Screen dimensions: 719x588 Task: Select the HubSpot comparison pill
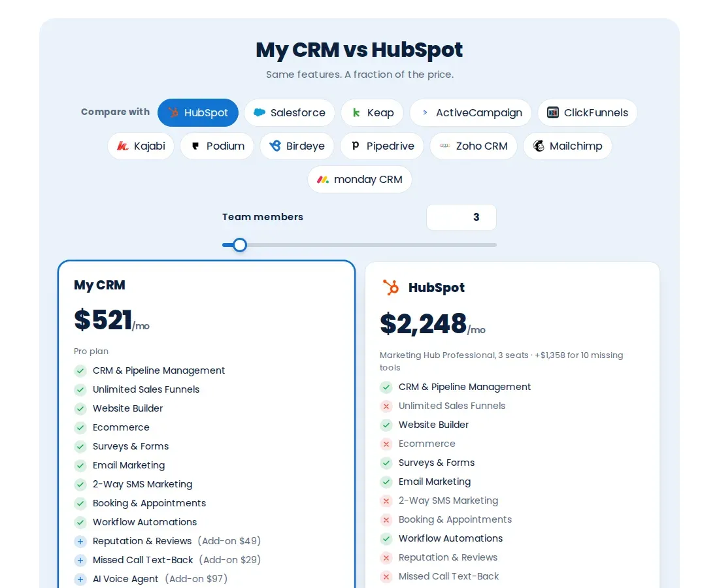pyautogui.click(x=198, y=113)
